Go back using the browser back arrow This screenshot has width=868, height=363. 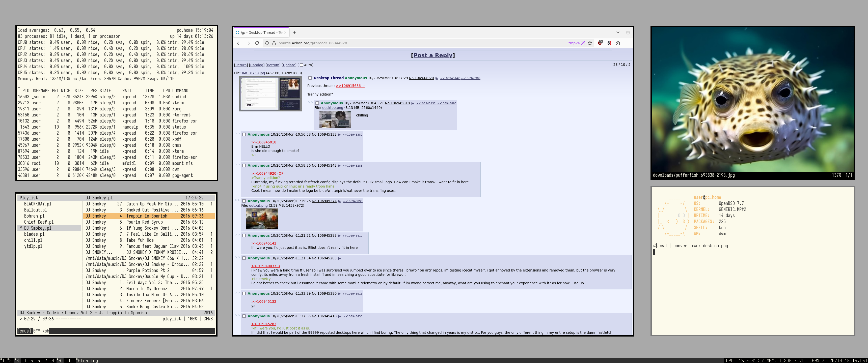tap(238, 43)
